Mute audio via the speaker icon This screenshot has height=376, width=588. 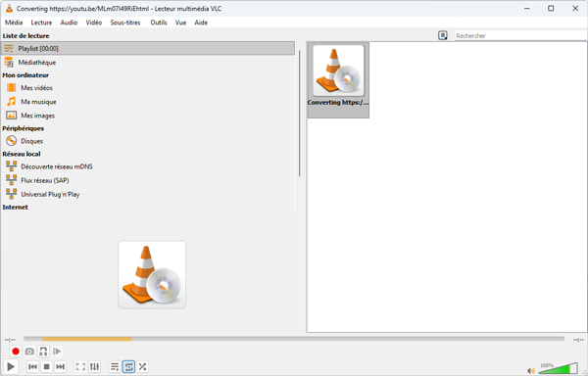pos(531,370)
